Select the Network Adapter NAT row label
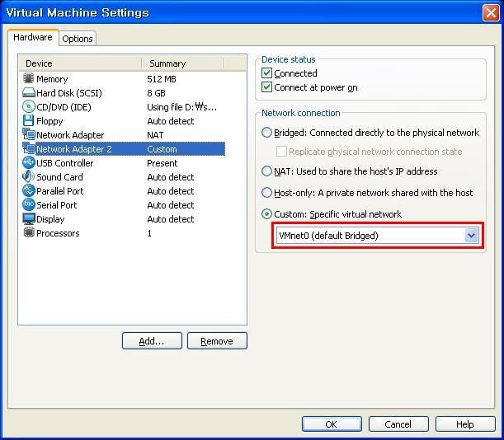 click(x=70, y=135)
